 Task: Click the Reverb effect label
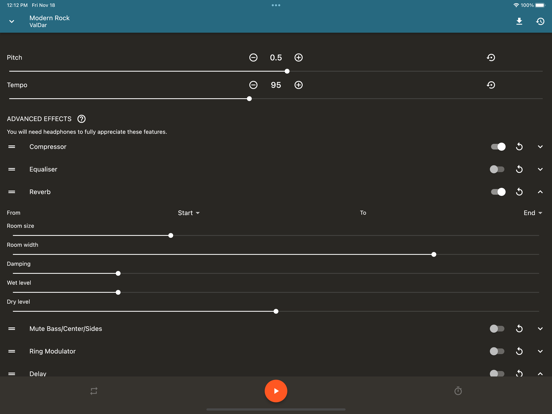point(40,192)
